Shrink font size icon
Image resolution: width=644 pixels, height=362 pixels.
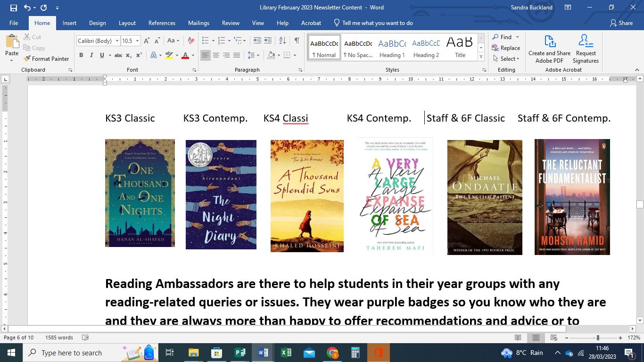(x=157, y=41)
